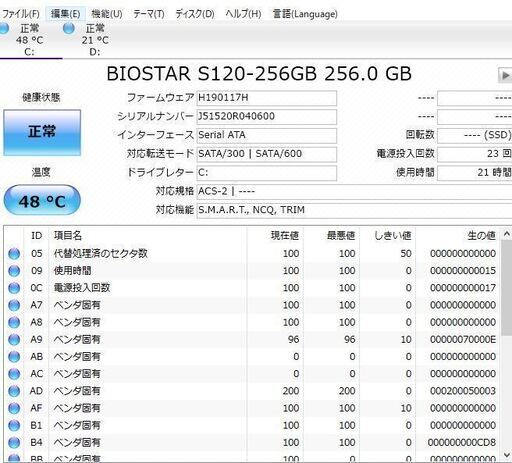Click status orb for attribute 0C

[14, 288]
